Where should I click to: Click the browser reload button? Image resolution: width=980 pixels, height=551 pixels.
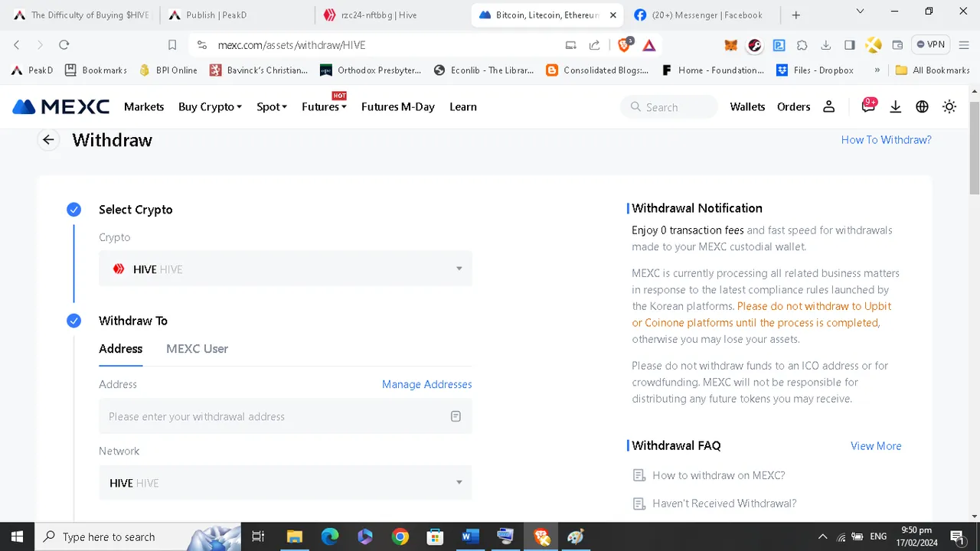tap(64, 45)
